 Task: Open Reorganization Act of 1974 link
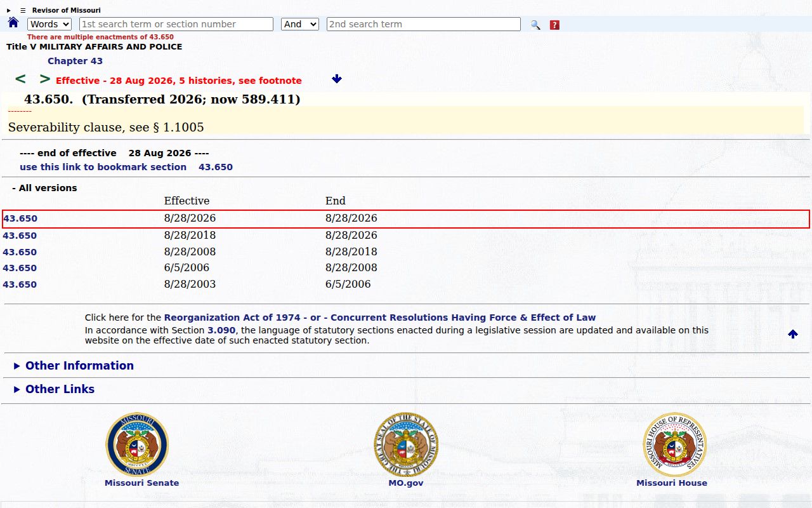coord(233,317)
